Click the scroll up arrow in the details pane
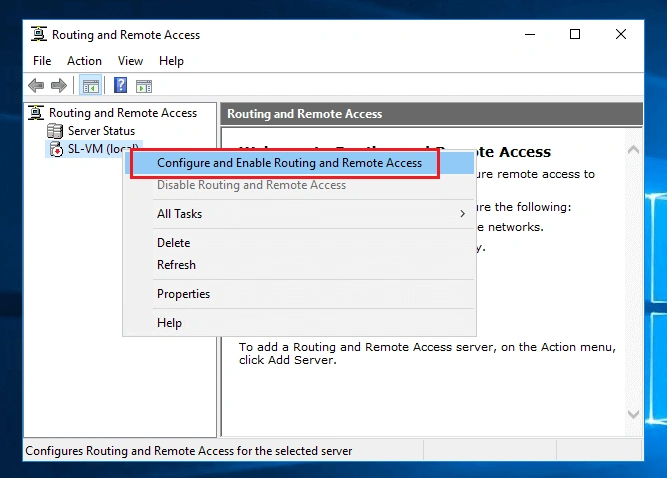Image resolution: width=667 pixels, height=478 pixels. click(x=633, y=149)
